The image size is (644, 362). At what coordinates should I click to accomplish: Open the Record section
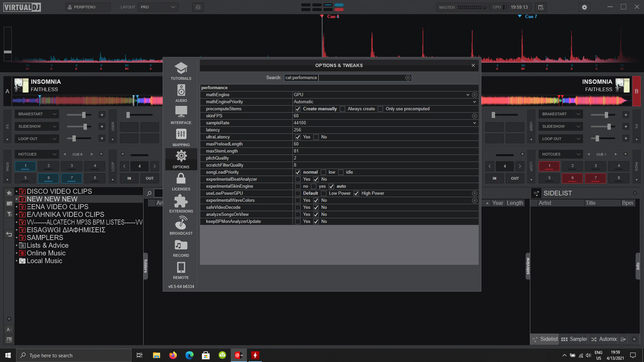click(181, 248)
